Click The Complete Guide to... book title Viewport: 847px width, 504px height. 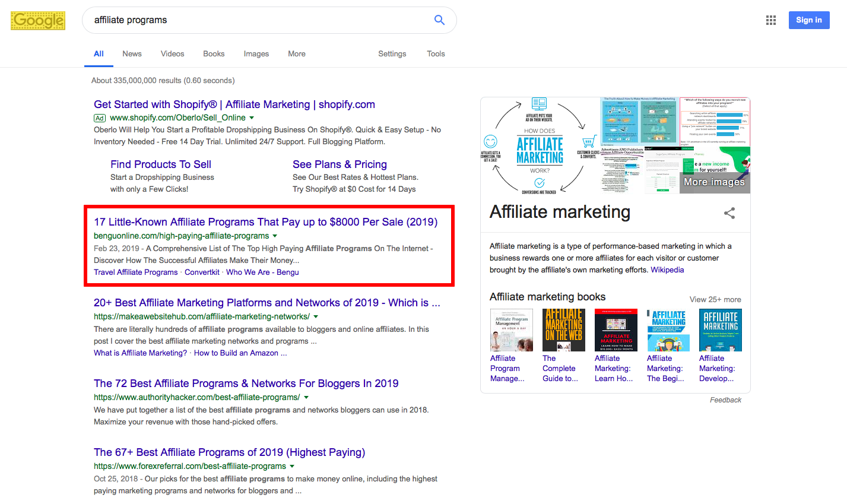[x=560, y=369]
